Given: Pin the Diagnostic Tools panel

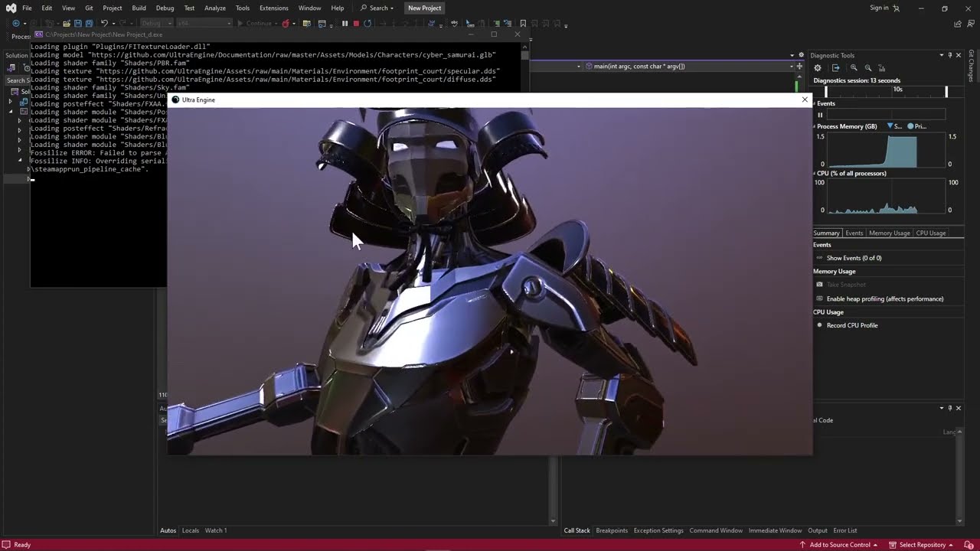Looking at the screenshot, I should click(x=950, y=55).
